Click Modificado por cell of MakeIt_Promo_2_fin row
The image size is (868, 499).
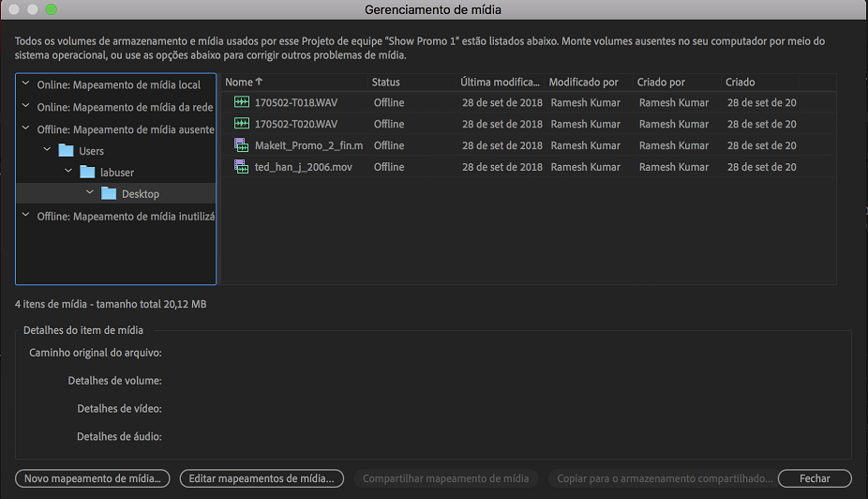point(585,145)
